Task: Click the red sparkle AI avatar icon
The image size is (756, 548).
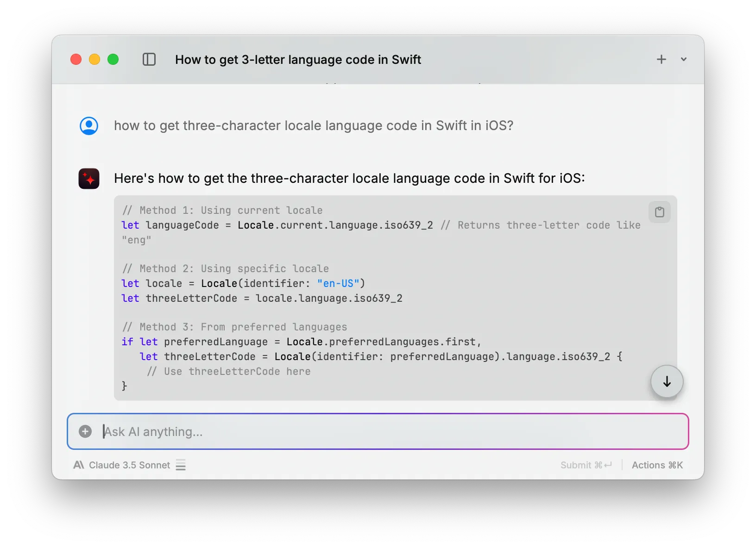Action: tap(89, 179)
